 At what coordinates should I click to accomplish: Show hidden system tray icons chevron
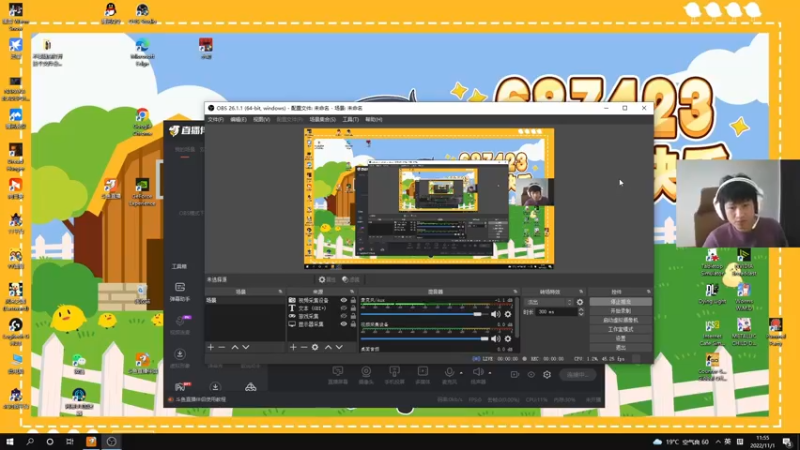tap(718, 442)
